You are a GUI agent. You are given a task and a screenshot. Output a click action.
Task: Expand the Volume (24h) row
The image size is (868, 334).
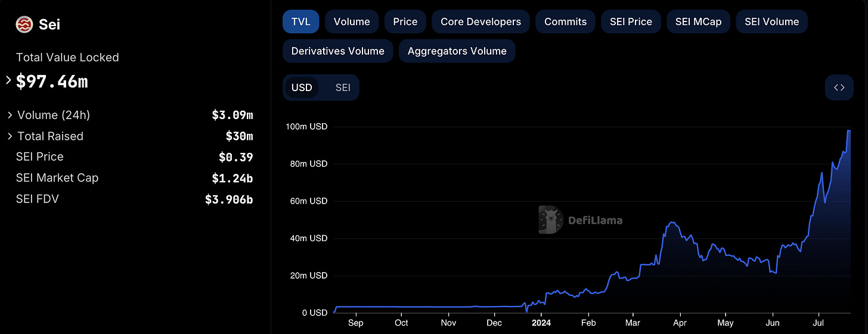(x=10, y=115)
